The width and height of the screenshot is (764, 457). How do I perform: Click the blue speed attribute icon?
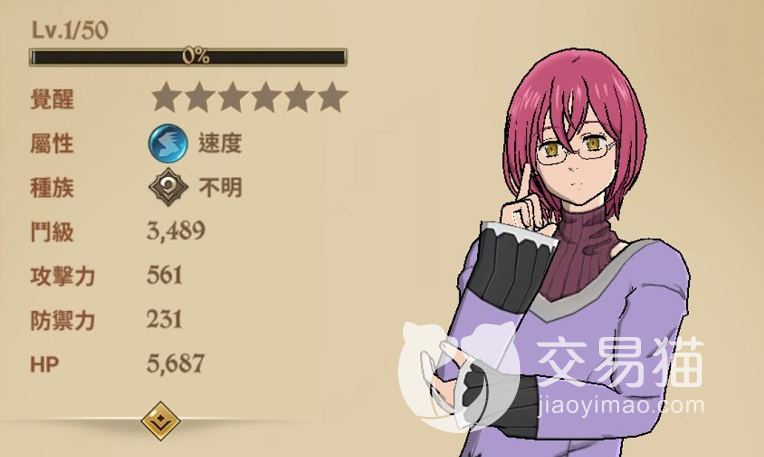pos(168,143)
